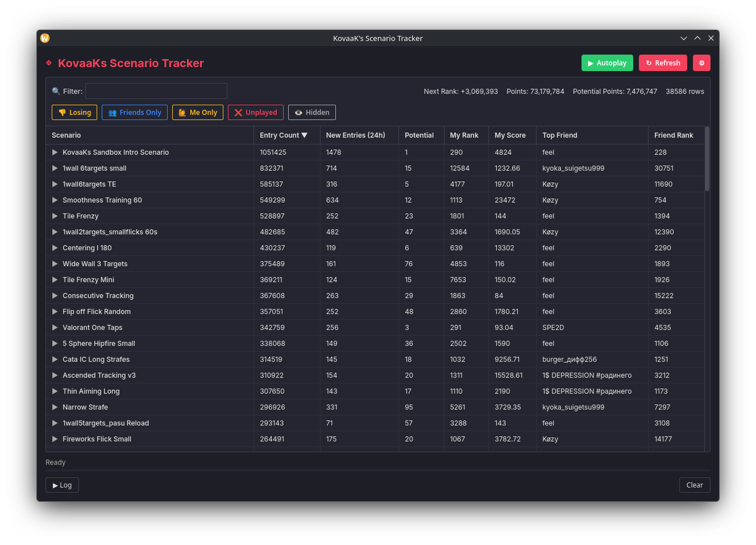
Task: Click the KovaaK's app icon in title bar
Action: coord(45,38)
